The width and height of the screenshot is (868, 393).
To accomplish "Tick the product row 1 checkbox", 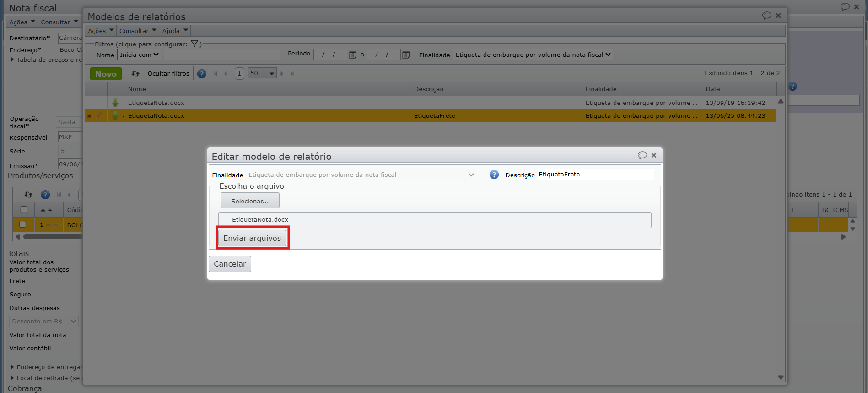I will pos(23,224).
